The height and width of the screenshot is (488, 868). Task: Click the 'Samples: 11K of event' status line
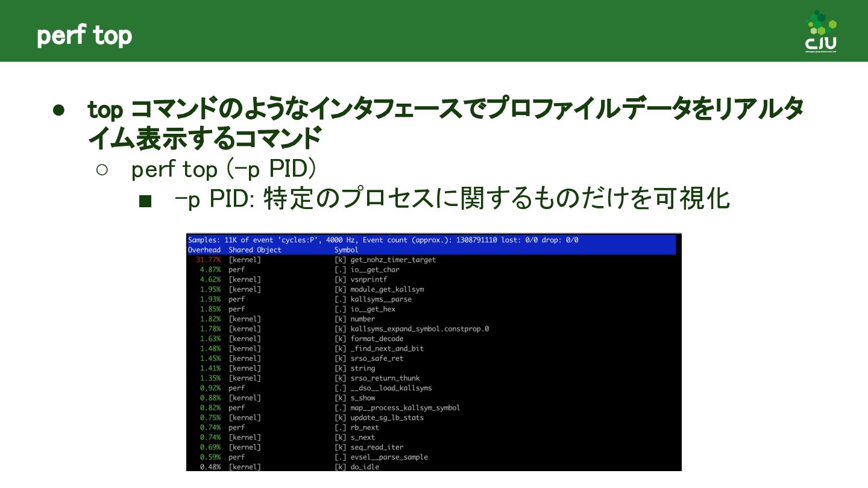[x=383, y=240]
